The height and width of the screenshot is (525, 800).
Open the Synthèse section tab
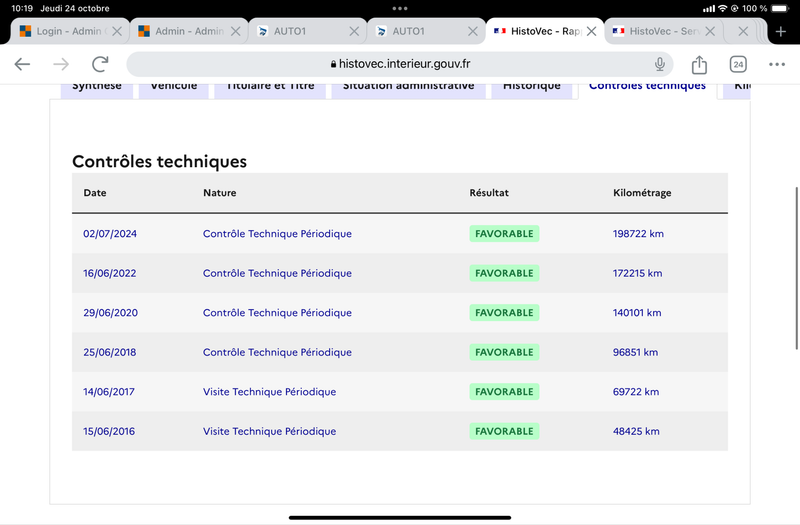tap(97, 90)
